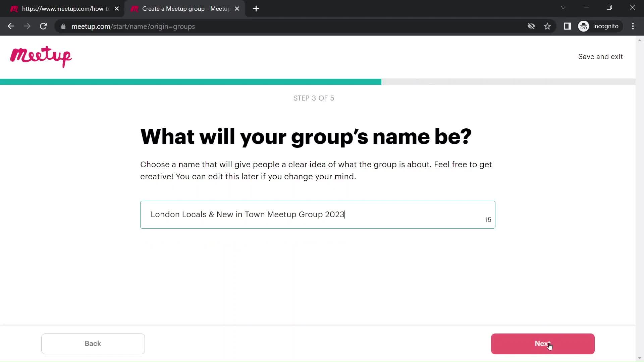The height and width of the screenshot is (362, 644).
Task: Select the first browser tab
Action: click(x=65, y=8)
